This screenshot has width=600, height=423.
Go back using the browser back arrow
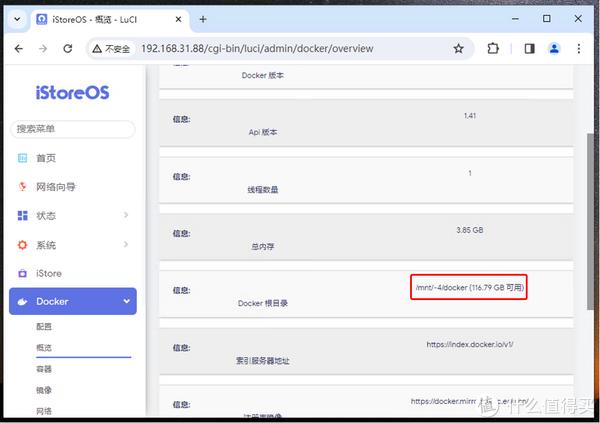coord(18,49)
